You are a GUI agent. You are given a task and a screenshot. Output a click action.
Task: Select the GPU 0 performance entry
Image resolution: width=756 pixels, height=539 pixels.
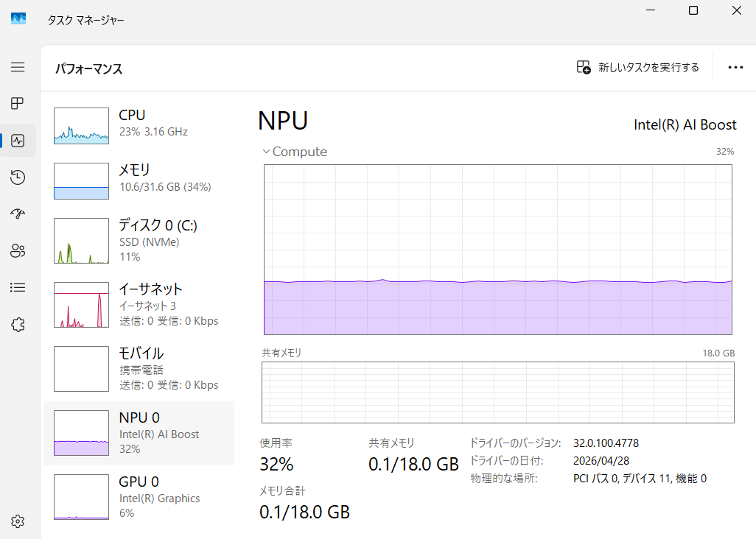pyautogui.click(x=139, y=497)
